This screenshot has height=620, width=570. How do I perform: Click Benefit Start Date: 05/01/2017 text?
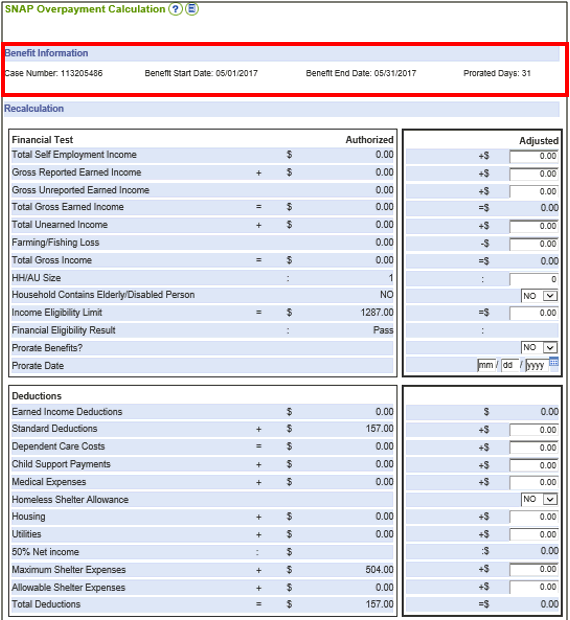tap(201, 73)
